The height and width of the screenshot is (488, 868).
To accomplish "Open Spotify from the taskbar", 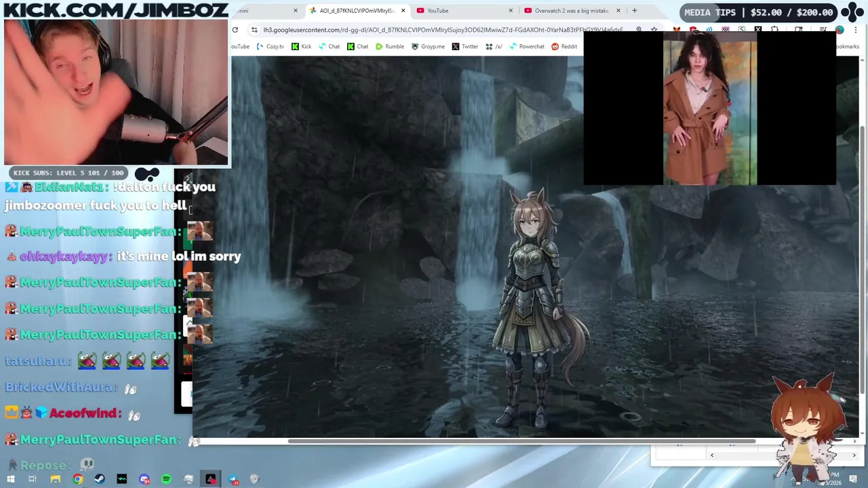I will (x=166, y=479).
